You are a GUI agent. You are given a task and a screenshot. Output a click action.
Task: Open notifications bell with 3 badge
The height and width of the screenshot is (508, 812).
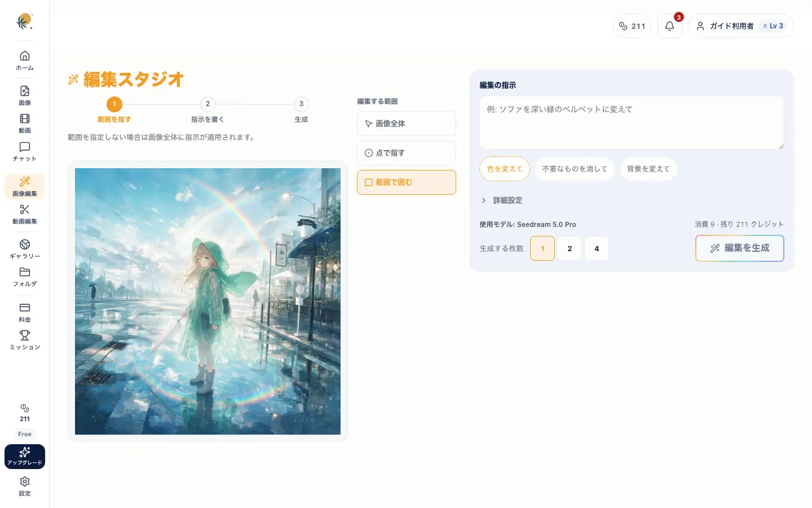click(x=670, y=26)
